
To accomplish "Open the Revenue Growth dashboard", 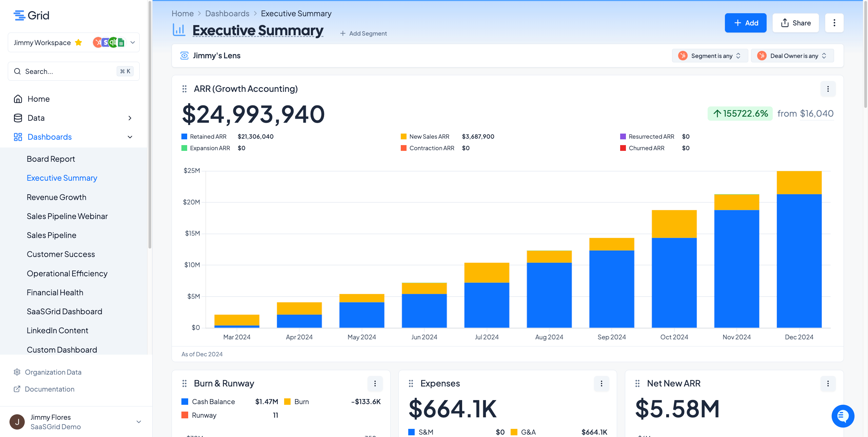I will [56, 197].
